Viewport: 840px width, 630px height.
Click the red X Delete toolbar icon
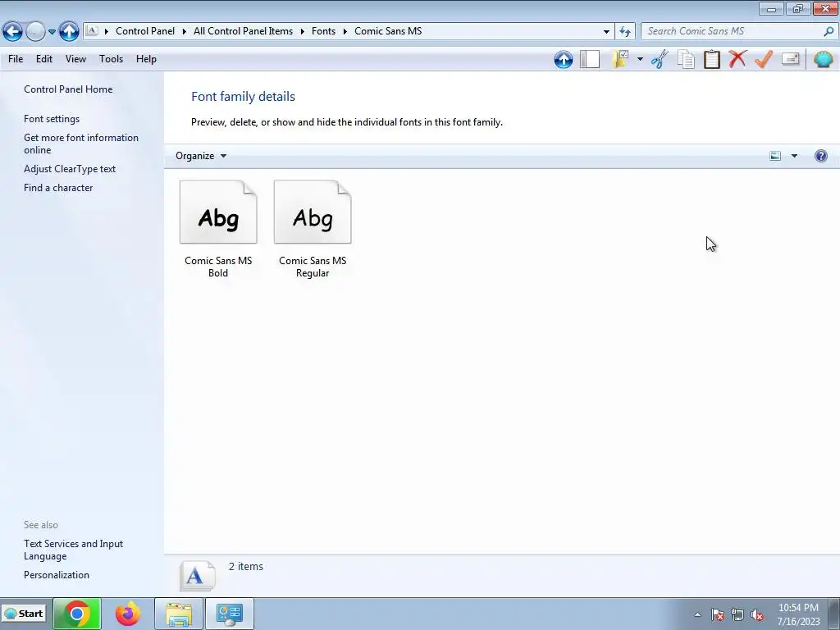click(737, 59)
